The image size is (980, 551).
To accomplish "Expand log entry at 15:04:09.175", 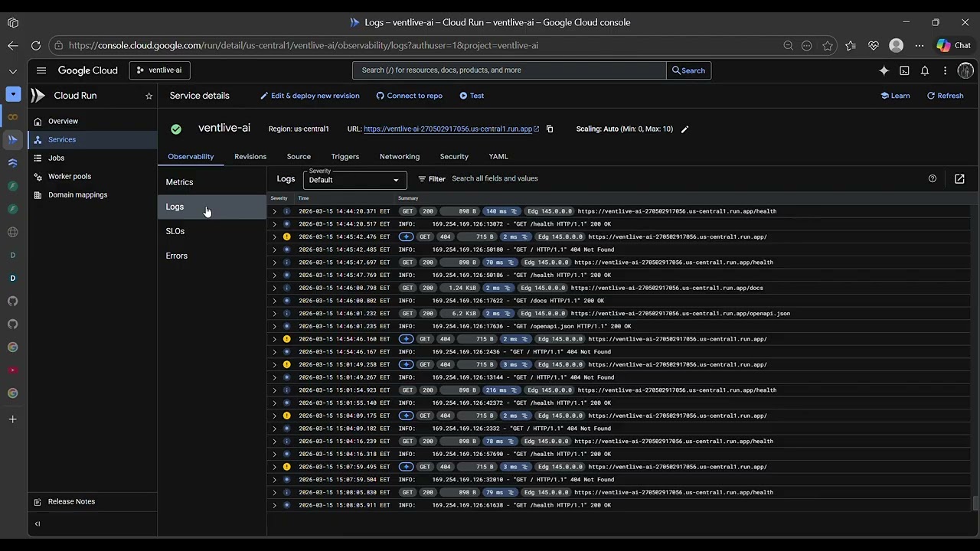I will point(275,416).
